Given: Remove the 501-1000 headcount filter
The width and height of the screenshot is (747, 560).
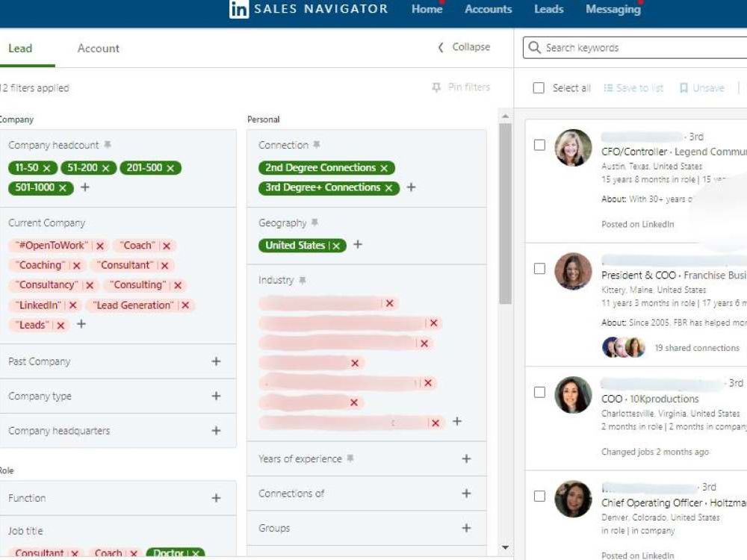Looking at the screenshot, I should tap(63, 188).
